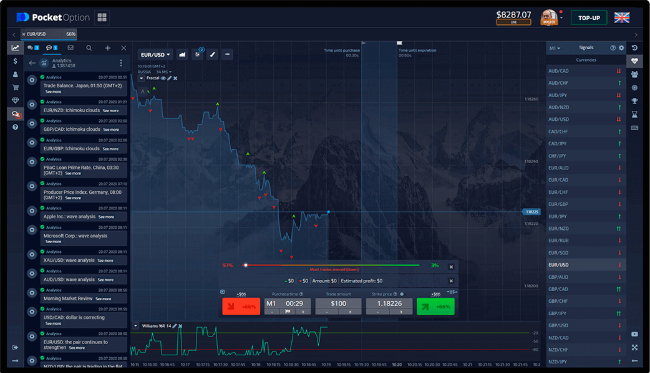Open the diamond achievements sidebar icon

tap(15, 100)
